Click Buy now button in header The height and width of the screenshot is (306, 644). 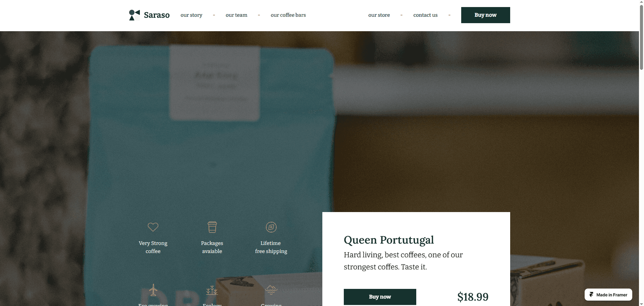pos(485,15)
